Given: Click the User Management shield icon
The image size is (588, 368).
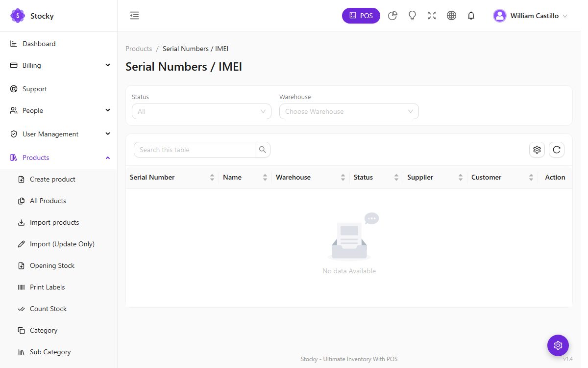Looking at the screenshot, I should (14, 134).
